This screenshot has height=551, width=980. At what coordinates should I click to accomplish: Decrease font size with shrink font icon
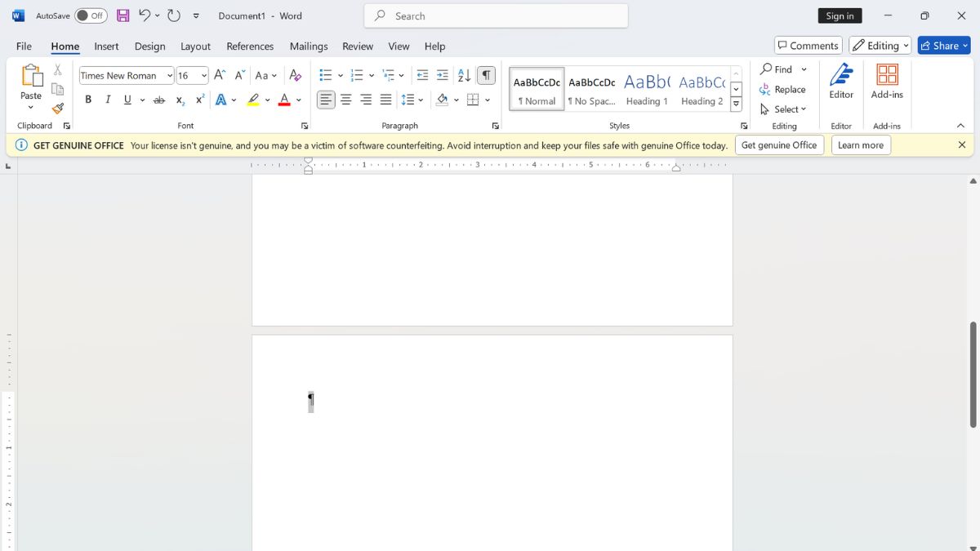239,75
